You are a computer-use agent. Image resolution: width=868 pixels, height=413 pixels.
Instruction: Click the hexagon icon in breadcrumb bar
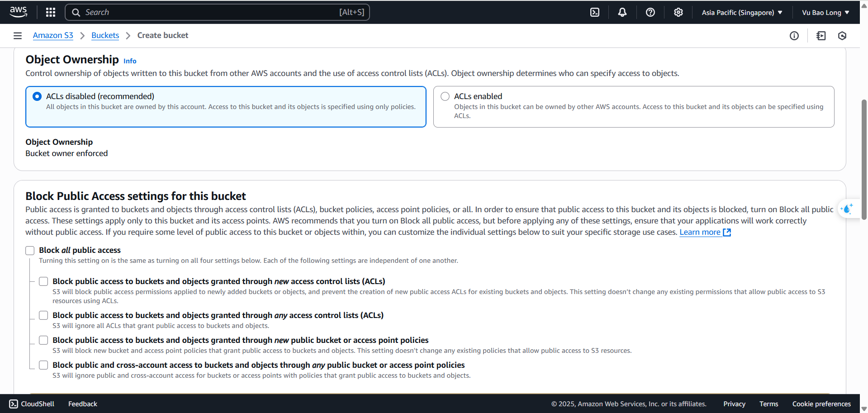click(842, 36)
